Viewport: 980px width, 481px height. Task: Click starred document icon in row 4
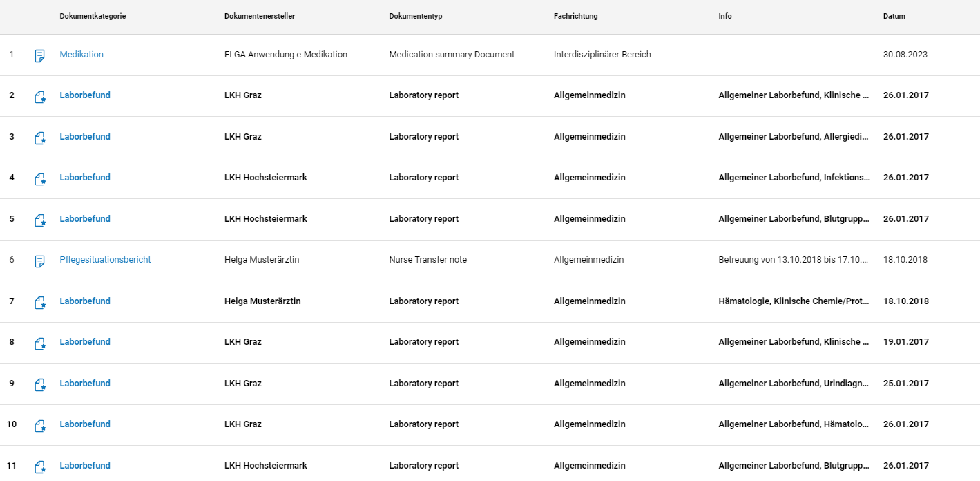(40, 179)
